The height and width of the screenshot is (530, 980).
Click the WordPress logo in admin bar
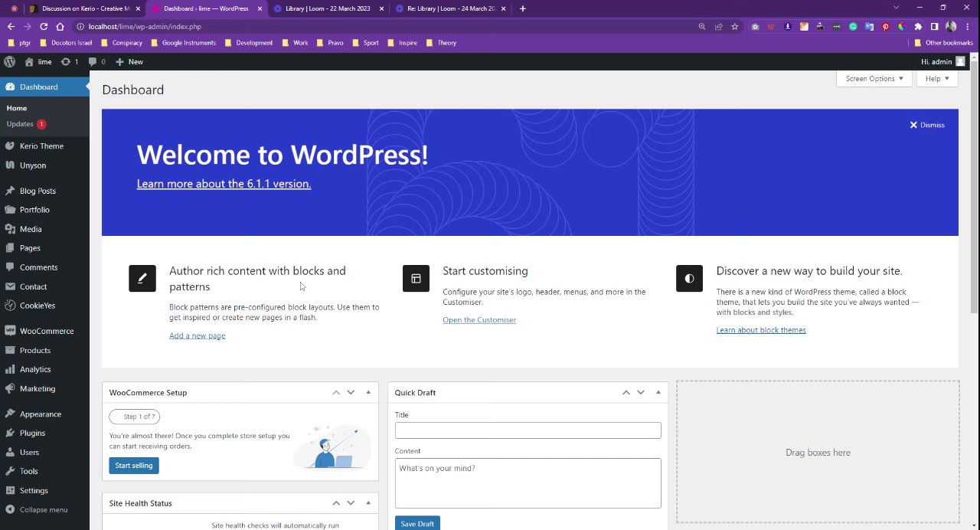click(x=9, y=61)
